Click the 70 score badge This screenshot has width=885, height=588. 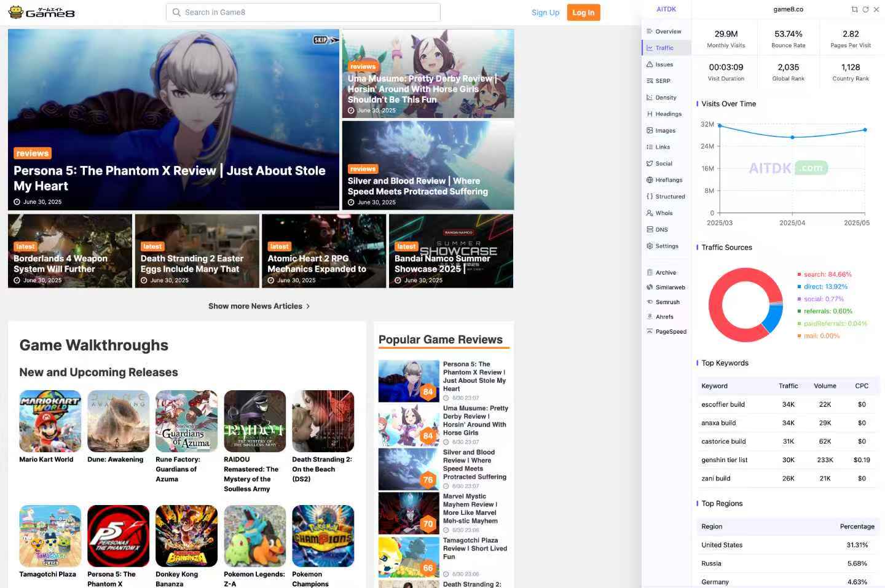pos(428,524)
